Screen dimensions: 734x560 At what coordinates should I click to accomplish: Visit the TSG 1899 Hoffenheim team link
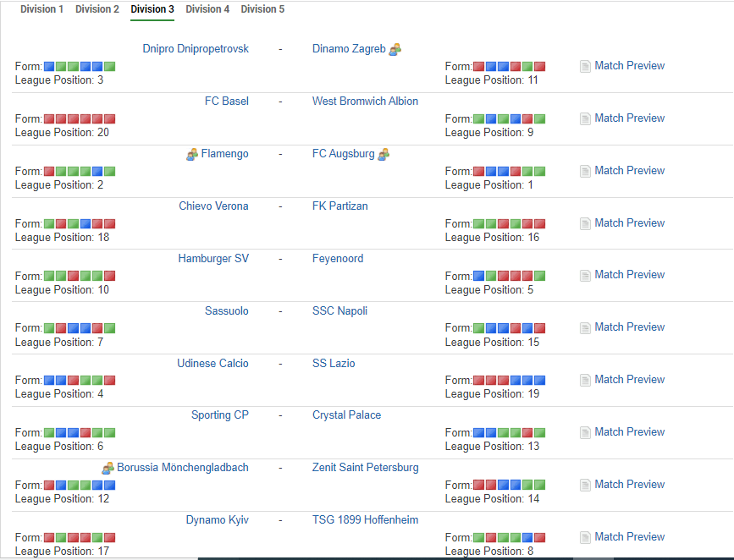(365, 520)
